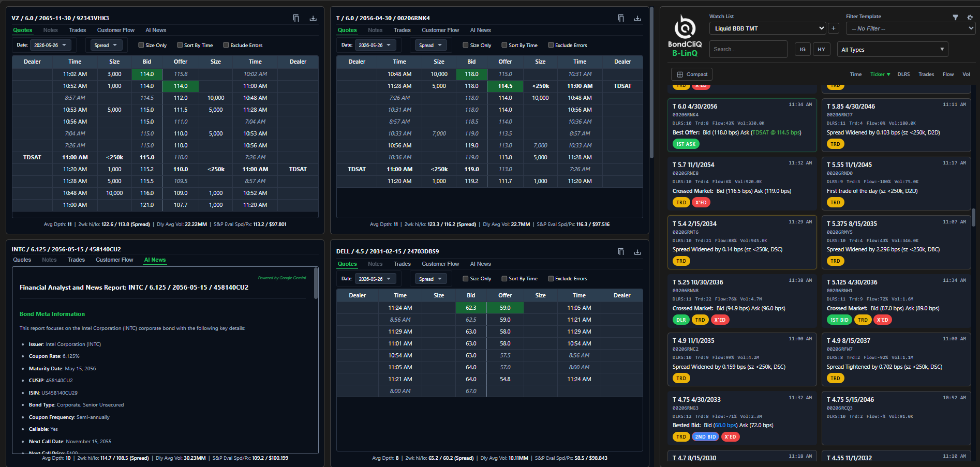The width and height of the screenshot is (980, 467).
Task: Sort watch list by DLRS
Action: [903, 74]
